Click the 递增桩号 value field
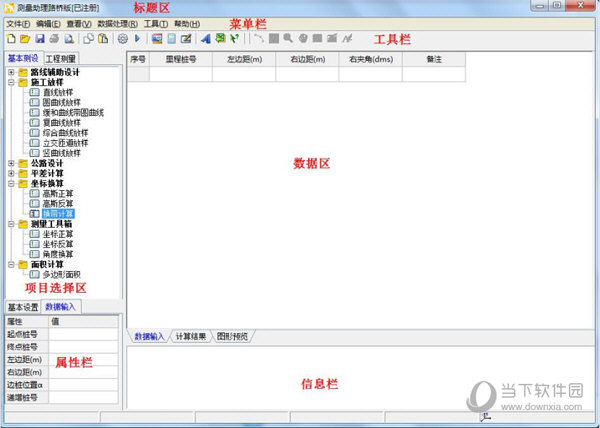This screenshot has width=600, height=428. coord(83,397)
